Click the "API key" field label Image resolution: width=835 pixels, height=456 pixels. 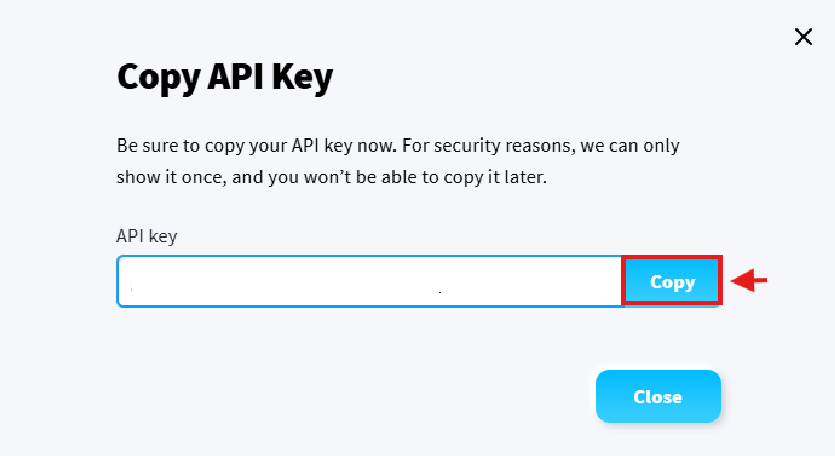146,236
